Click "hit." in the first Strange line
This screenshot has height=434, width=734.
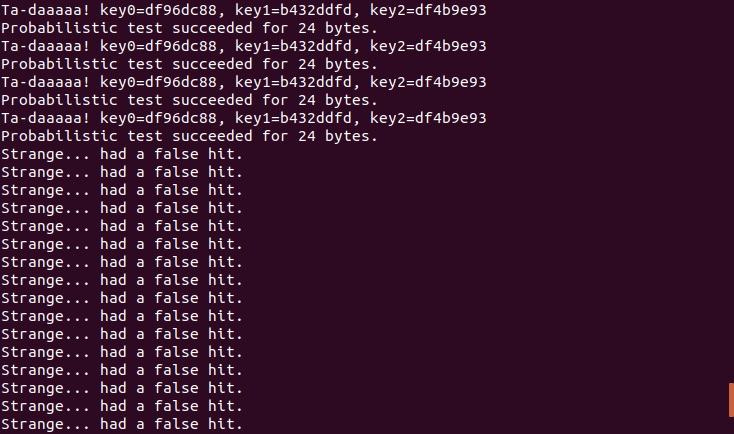pyautogui.click(x=226, y=153)
